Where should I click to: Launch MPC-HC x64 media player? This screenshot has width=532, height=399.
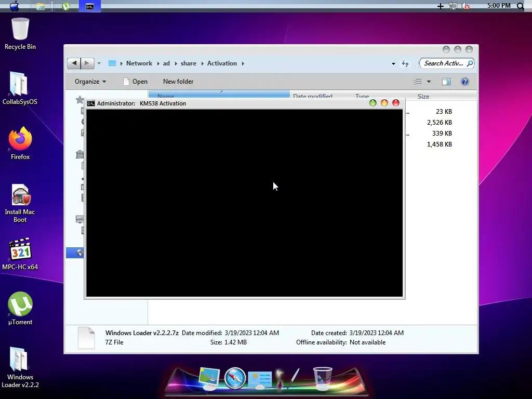[20, 254]
